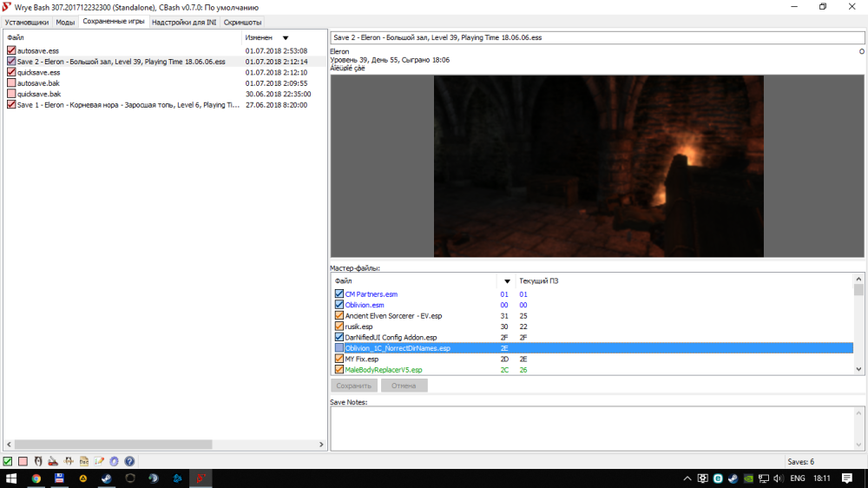The image size is (868, 488).
Task: Click the Файл column header of saves list
Action: [x=122, y=37]
